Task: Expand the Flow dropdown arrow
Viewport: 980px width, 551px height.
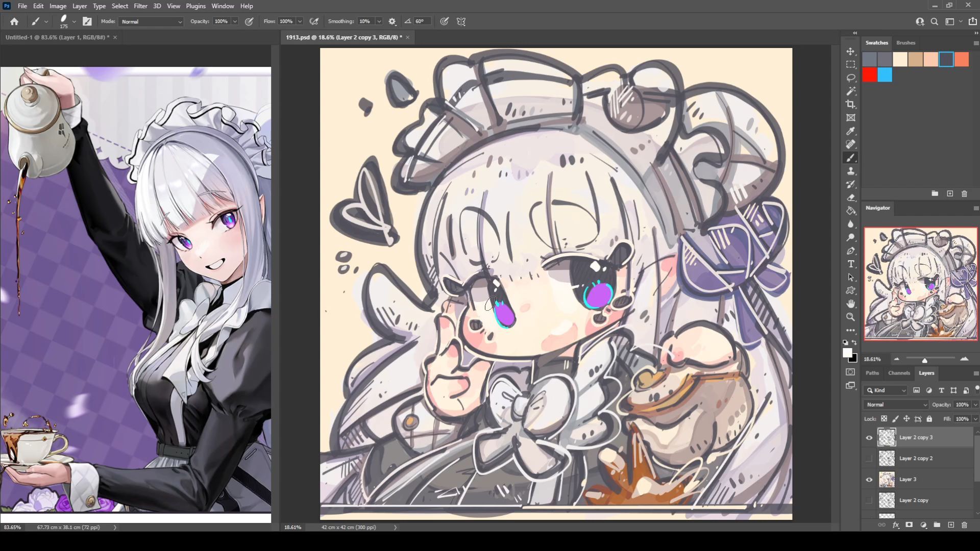Action: click(x=300, y=21)
